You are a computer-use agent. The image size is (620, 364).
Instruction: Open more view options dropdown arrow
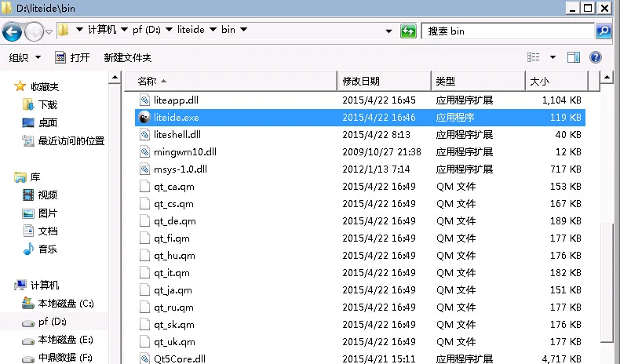pyautogui.click(x=553, y=57)
